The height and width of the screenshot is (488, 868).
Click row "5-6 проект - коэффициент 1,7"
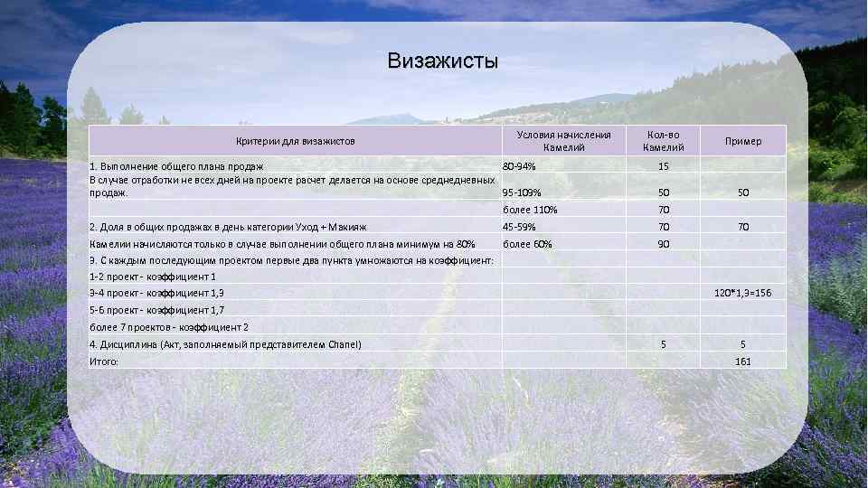click(156, 310)
